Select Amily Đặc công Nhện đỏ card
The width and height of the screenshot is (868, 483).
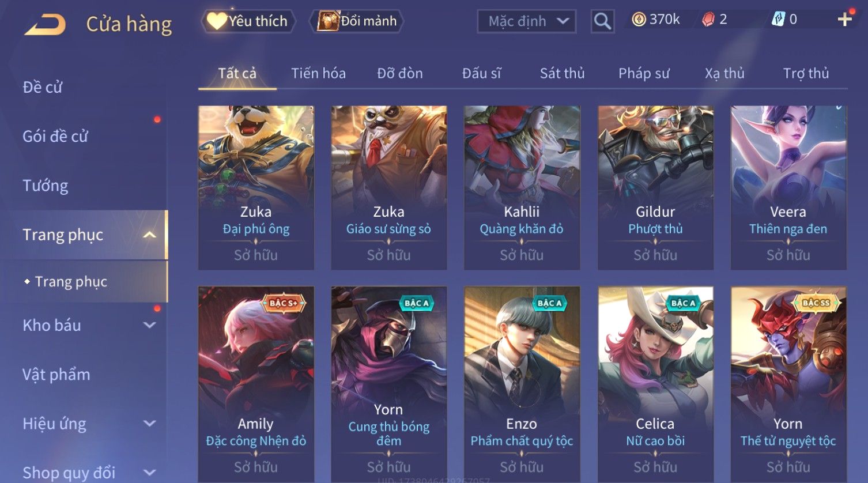(x=256, y=384)
